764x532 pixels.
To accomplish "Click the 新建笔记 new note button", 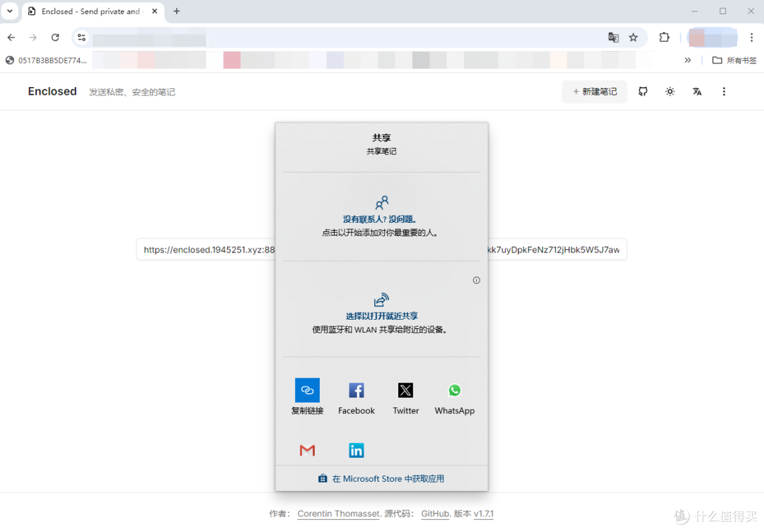I will coord(594,91).
